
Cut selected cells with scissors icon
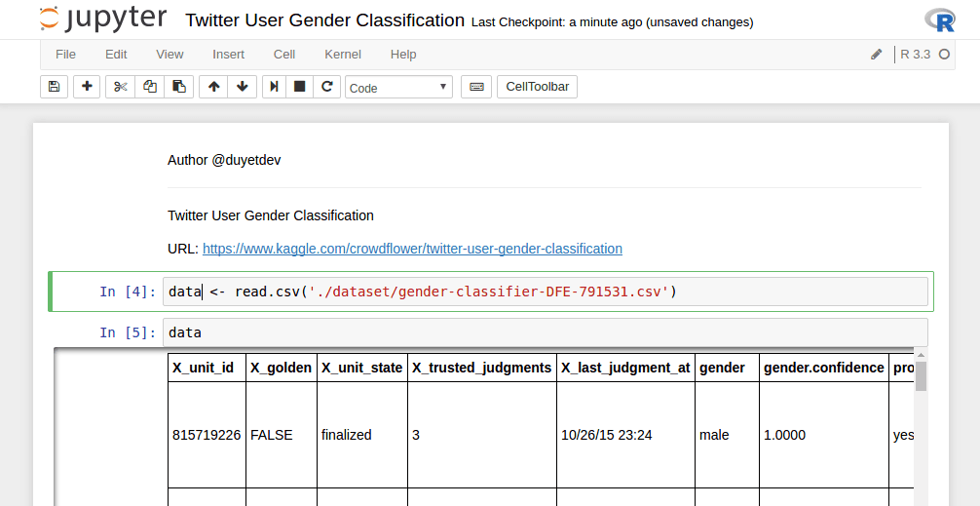pos(121,87)
